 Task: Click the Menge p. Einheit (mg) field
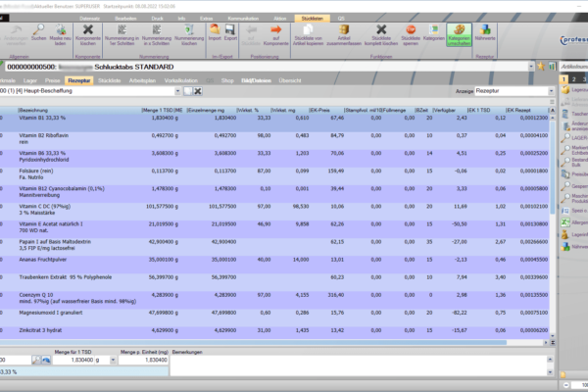click(143, 360)
